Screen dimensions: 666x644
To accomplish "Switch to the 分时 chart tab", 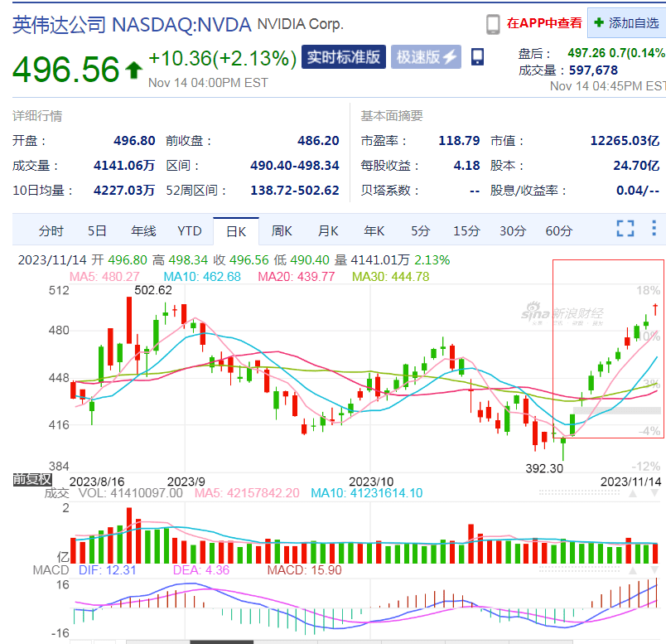I will (51, 231).
